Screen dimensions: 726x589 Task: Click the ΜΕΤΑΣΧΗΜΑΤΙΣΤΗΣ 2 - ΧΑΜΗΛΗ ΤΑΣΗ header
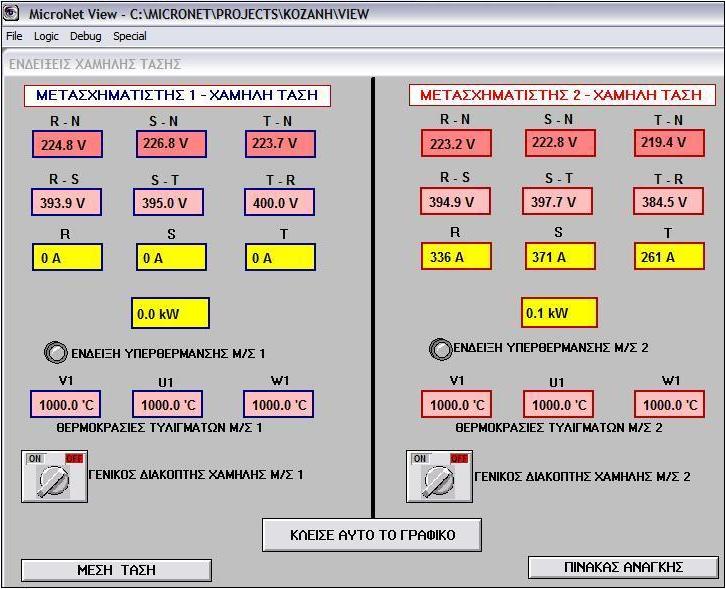click(562, 95)
